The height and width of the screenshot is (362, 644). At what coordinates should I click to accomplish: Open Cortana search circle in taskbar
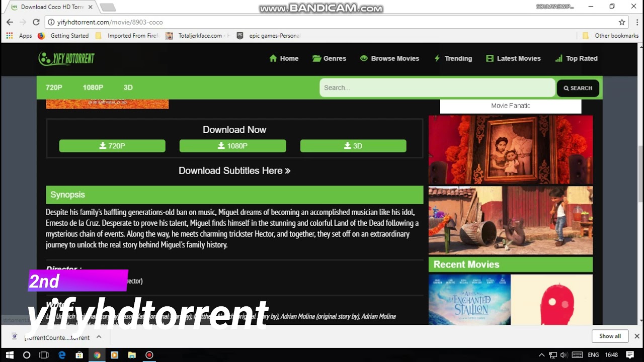[x=27, y=355]
